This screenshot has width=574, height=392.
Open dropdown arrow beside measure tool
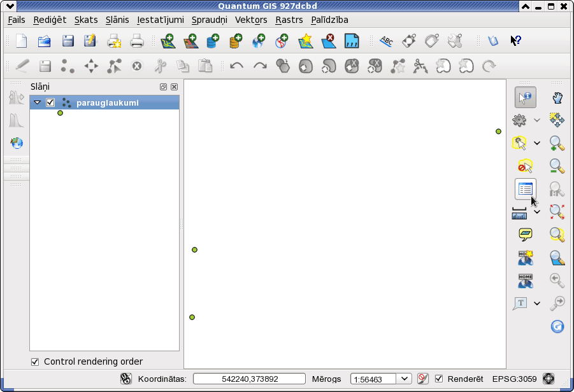coord(536,212)
